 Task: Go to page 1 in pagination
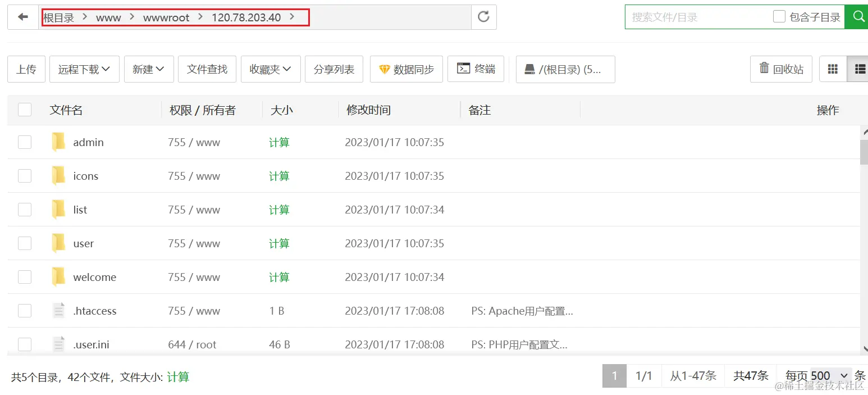614,376
